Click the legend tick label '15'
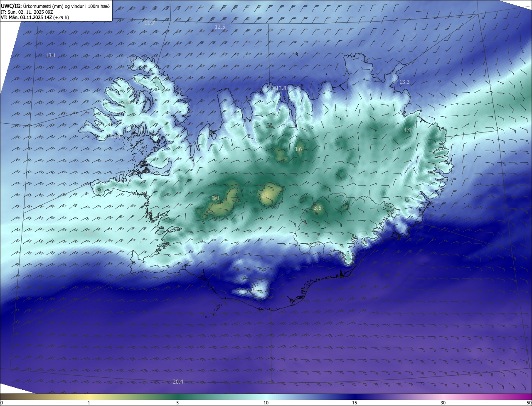 (x=355, y=403)
